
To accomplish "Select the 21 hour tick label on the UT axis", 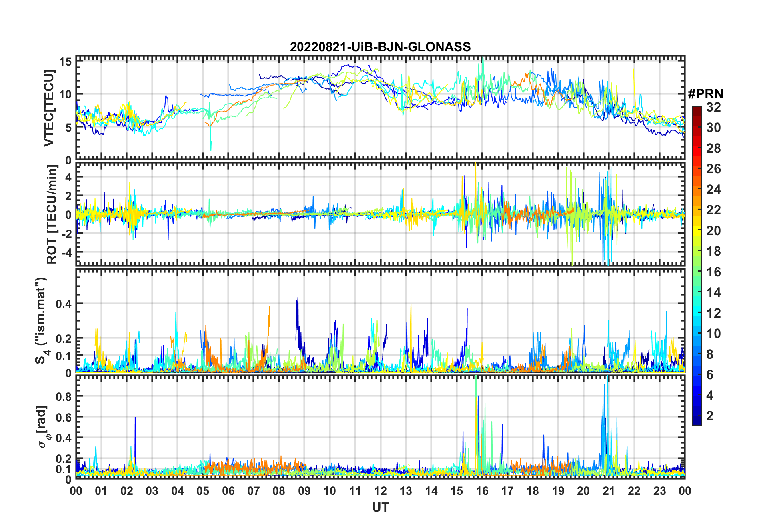I will (x=609, y=491).
